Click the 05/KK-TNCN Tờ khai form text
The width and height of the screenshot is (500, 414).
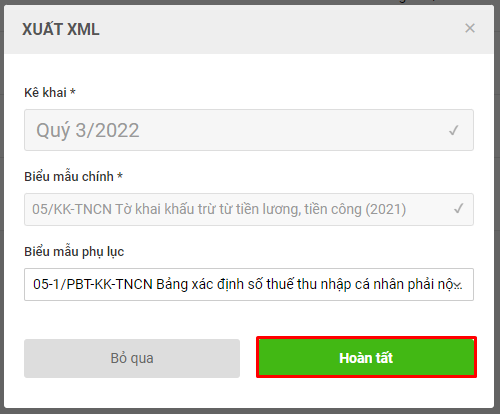(x=219, y=209)
